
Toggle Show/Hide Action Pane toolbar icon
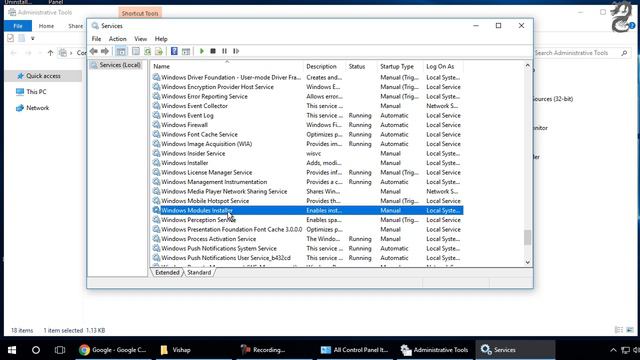coord(186,51)
